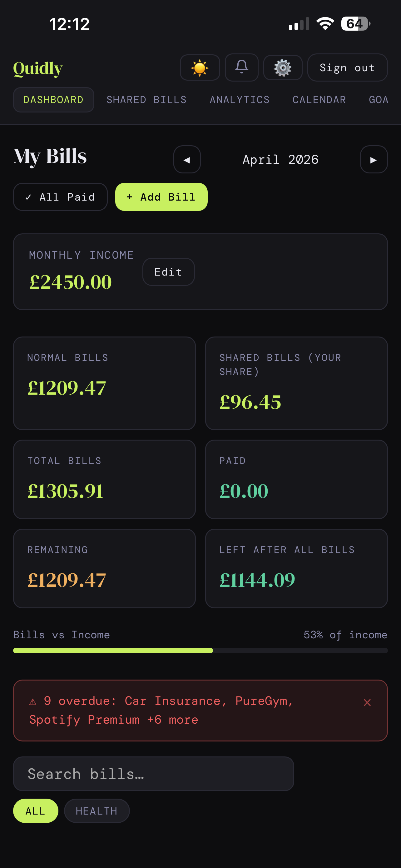Viewport: 401px width, 868px height.
Task: Switch to the Shared Bills tab
Action: click(146, 100)
